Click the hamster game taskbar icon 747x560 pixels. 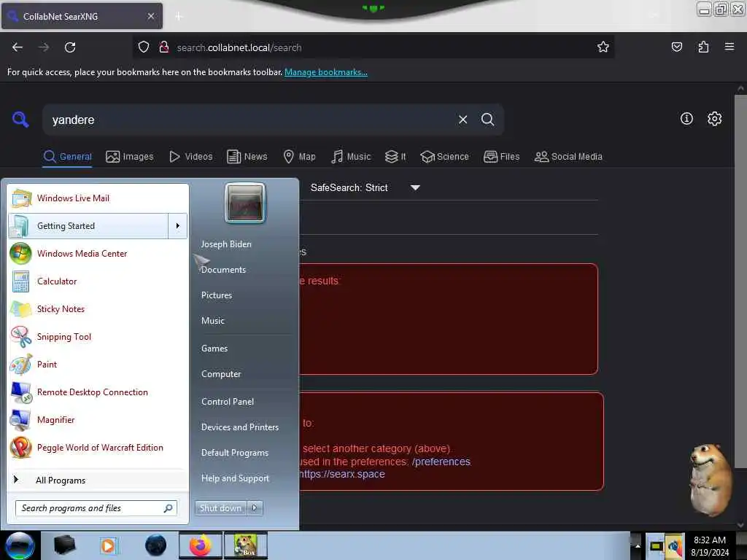(x=245, y=545)
